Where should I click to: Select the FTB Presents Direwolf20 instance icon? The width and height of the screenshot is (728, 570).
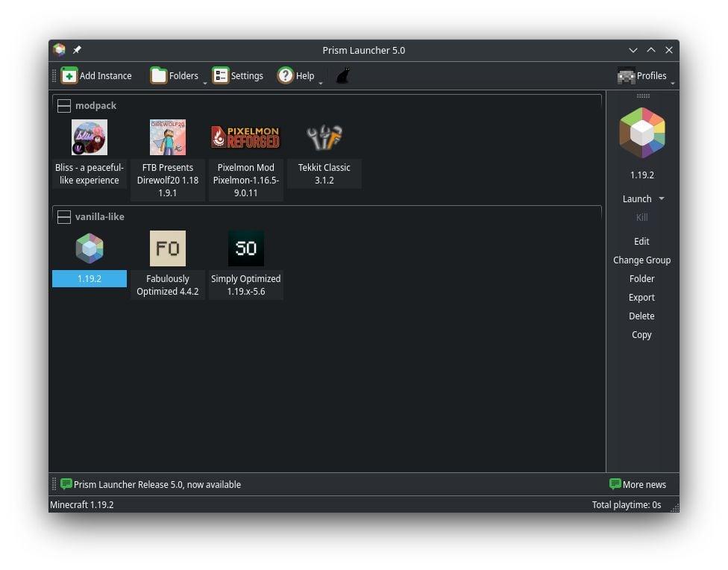[x=168, y=137]
